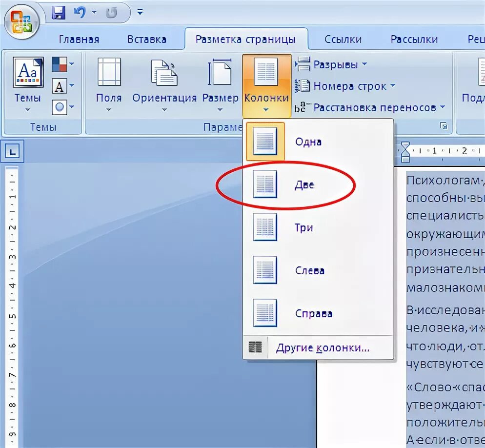This screenshot has height=448, width=485.
Task: Switch to the Вставка tab
Action: click(x=146, y=40)
